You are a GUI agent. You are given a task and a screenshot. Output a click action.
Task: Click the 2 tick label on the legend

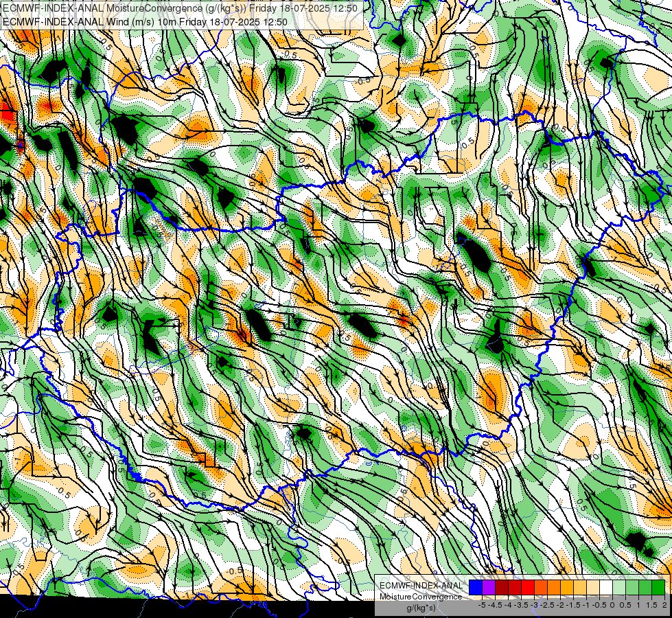pyautogui.click(x=664, y=605)
